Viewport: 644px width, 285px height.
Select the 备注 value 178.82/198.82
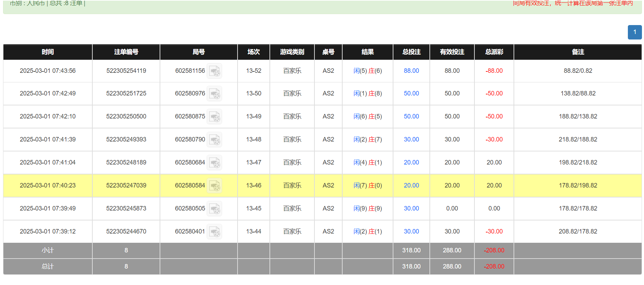(x=578, y=185)
